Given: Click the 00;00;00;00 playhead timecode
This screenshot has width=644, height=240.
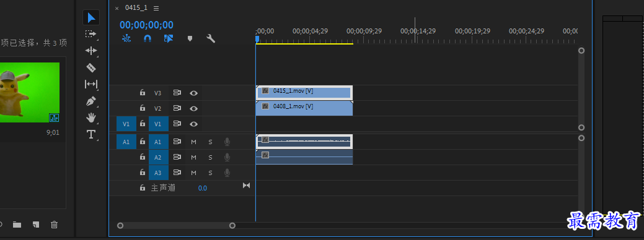Looking at the screenshot, I should click(x=147, y=25).
